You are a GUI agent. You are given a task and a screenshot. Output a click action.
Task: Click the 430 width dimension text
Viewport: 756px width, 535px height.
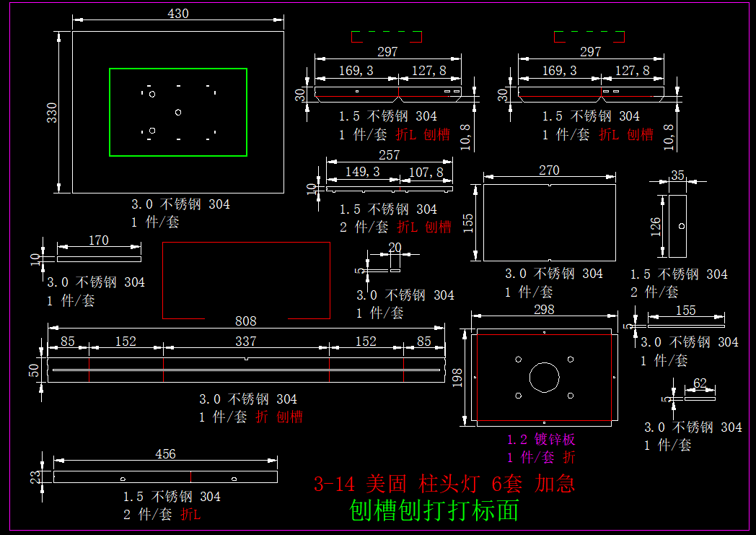point(177,14)
